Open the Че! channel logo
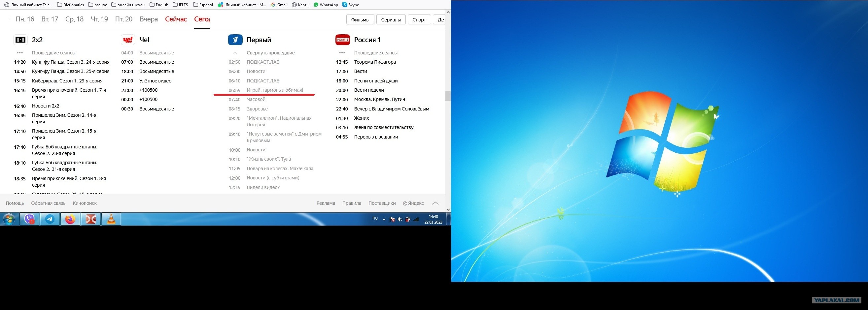Viewport: 868px width, 310px height. (128, 40)
